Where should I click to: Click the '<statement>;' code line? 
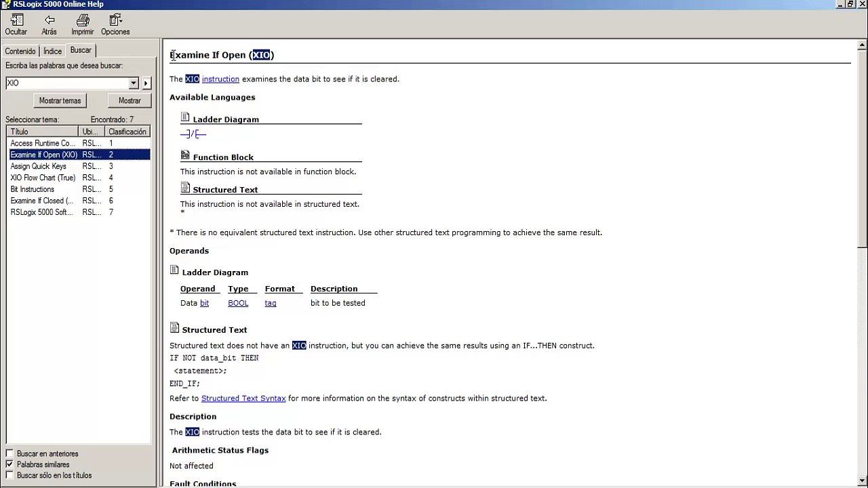(x=200, y=371)
